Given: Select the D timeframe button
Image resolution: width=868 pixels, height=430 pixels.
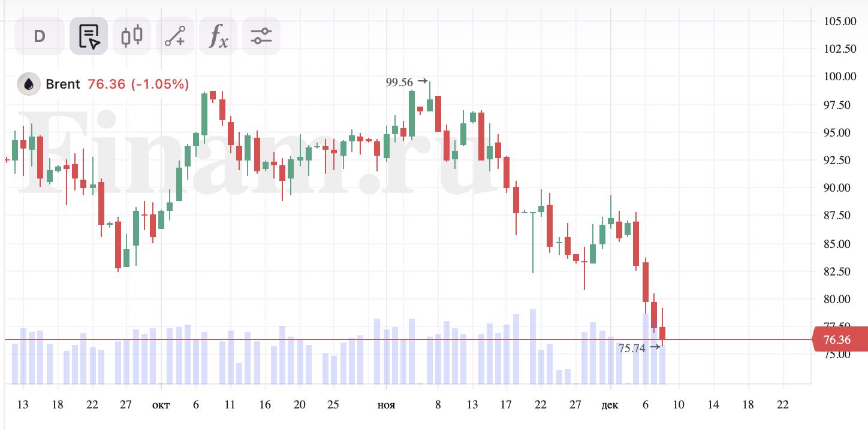Looking at the screenshot, I should pyautogui.click(x=38, y=36).
